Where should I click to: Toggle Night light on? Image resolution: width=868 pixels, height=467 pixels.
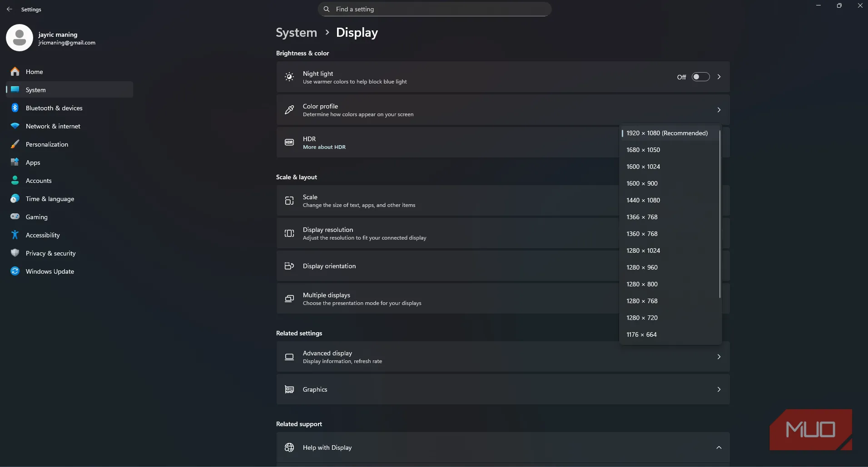[700, 77]
